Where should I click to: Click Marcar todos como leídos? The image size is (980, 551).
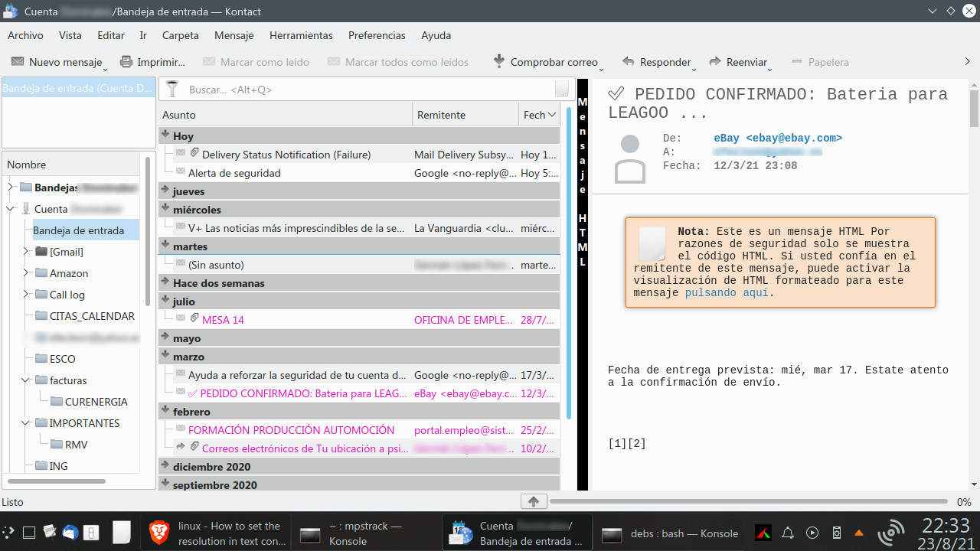(x=397, y=62)
